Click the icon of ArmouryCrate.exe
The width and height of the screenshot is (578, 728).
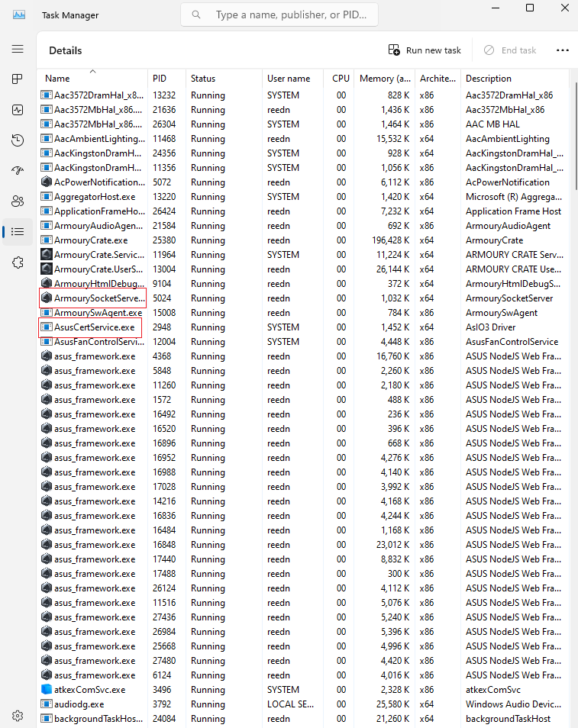pos(46,240)
